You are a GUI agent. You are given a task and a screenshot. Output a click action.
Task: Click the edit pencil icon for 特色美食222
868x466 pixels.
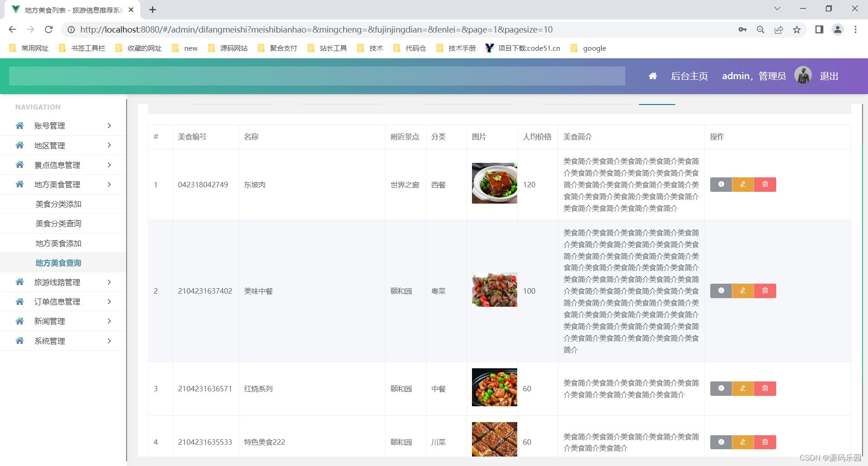(742, 442)
